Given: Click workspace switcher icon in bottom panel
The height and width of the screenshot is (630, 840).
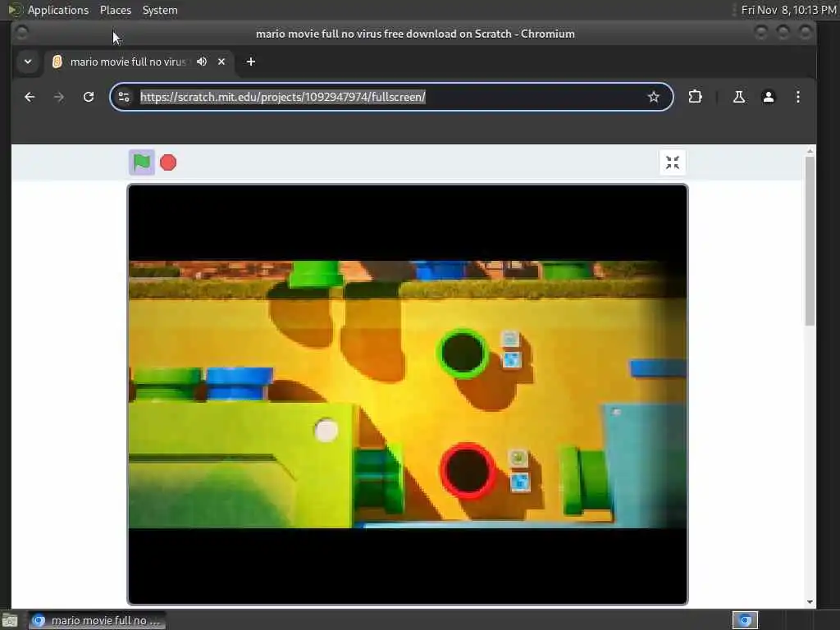Looking at the screenshot, I should (745, 620).
